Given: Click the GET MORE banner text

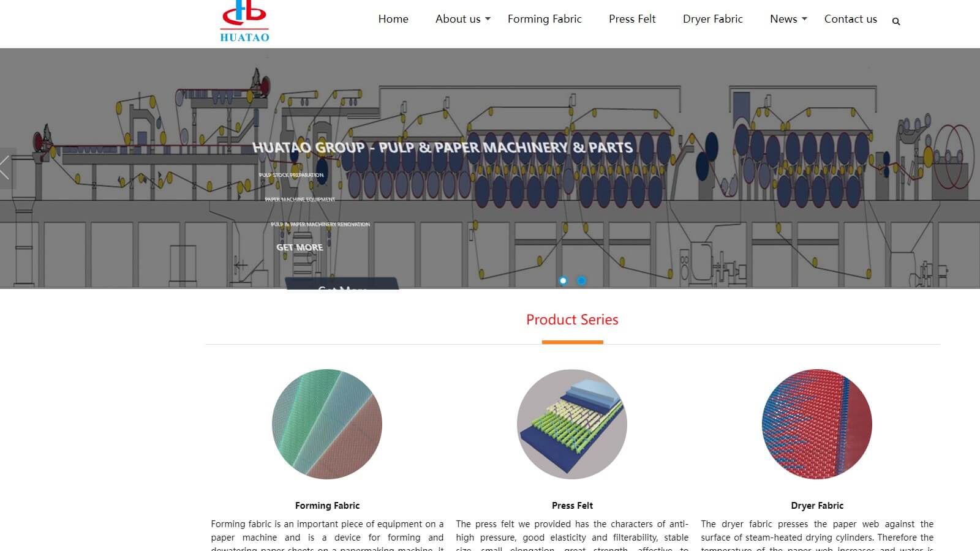Looking at the screenshot, I should click(300, 247).
